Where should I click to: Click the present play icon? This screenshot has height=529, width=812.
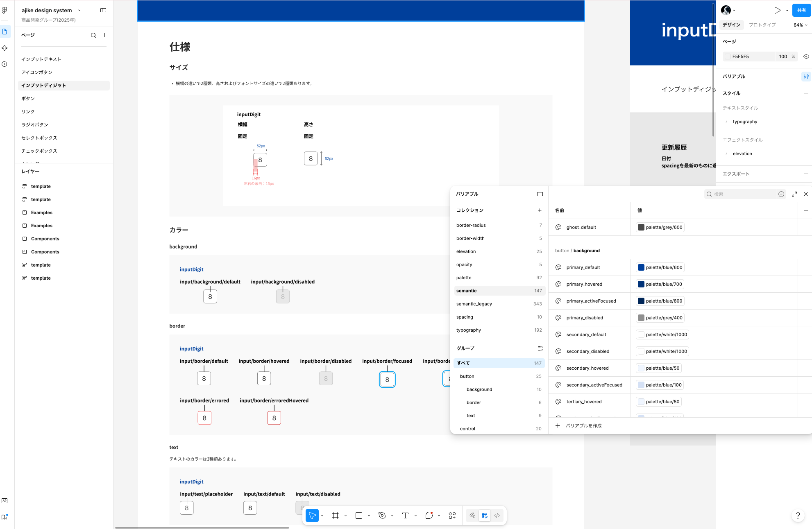[777, 10]
